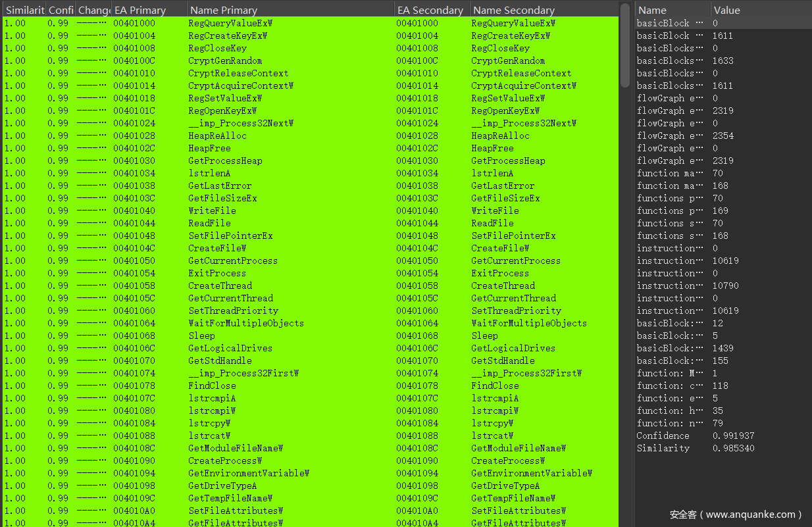Viewport: 812px width, 527px height.
Task: Select the Similarity 0.985340 statistics row
Action: click(723, 448)
